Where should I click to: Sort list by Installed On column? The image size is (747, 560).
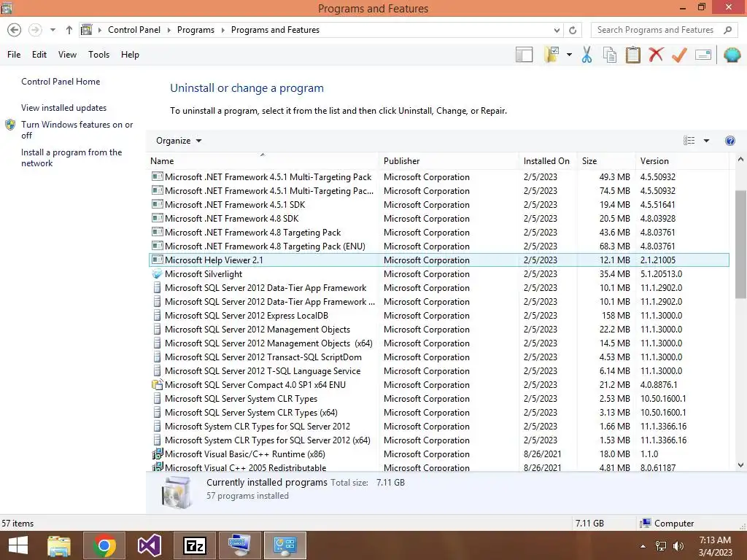pyautogui.click(x=548, y=161)
